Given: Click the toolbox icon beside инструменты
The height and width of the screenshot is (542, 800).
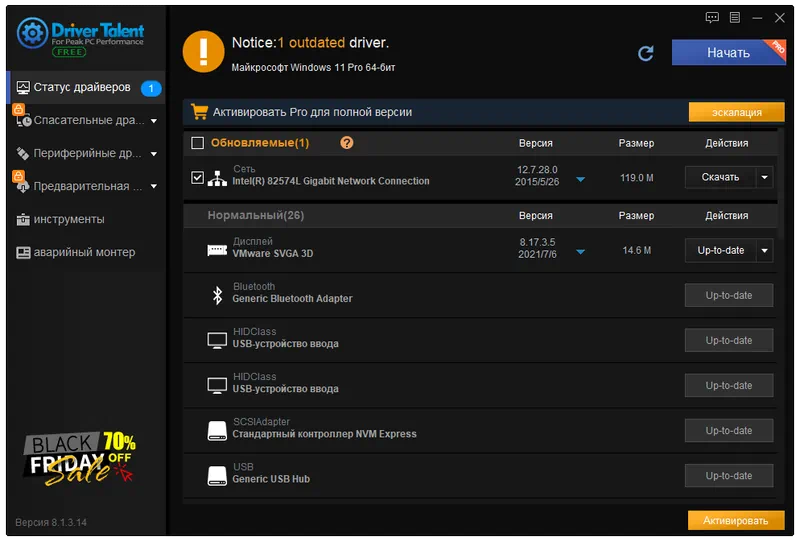Looking at the screenshot, I should pyautogui.click(x=23, y=219).
